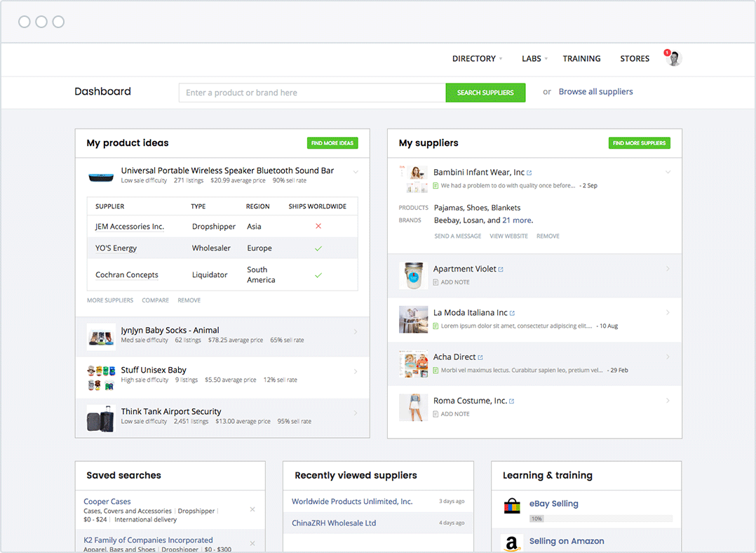This screenshot has height=553, width=756.
Task: Click the eBay Selling progress bar
Action: point(601,519)
